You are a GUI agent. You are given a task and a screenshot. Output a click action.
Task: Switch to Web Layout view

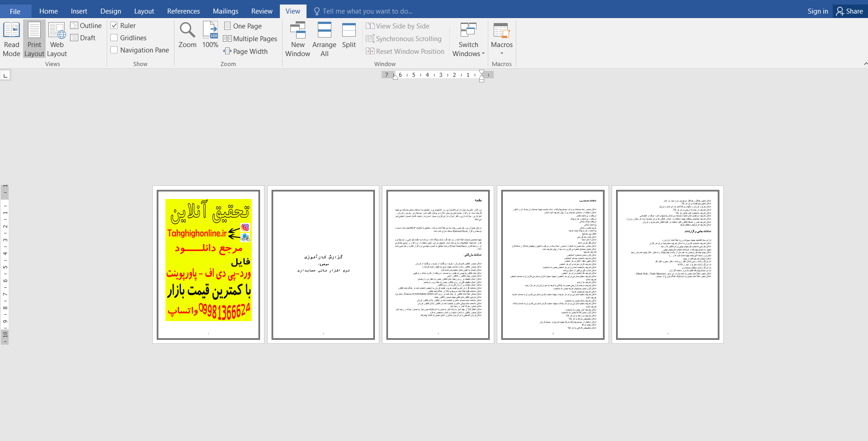pyautogui.click(x=57, y=39)
